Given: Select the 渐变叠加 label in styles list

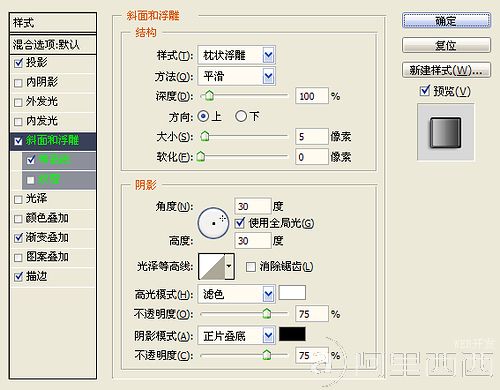Looking at the screenshot, I should point(47,237).
